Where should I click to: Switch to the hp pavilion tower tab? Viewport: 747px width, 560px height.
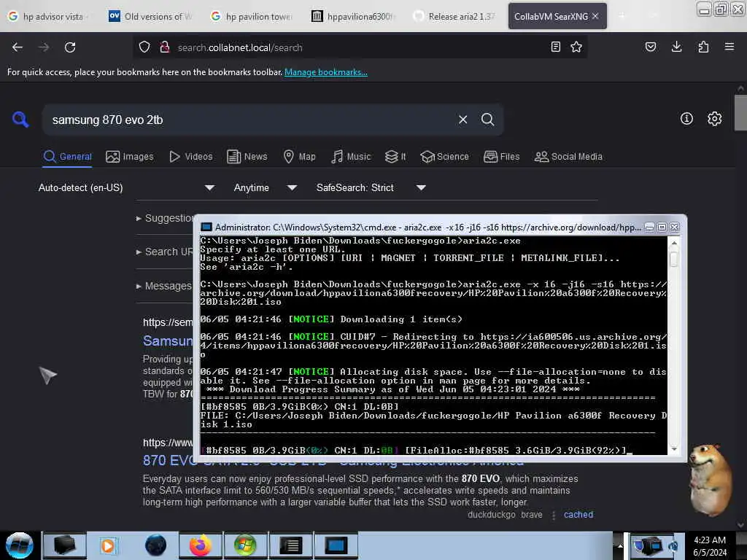click(252, 17)
